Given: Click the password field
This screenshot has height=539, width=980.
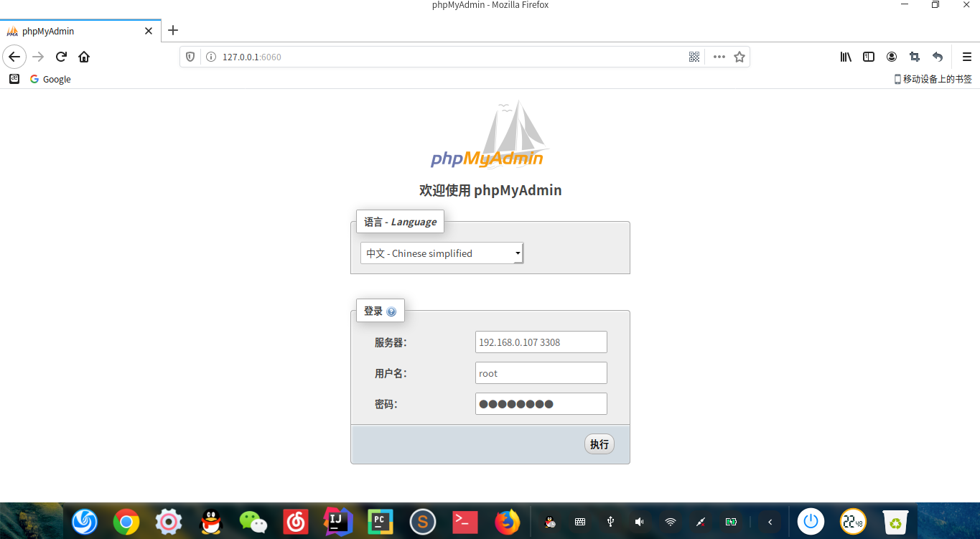Looking at the screenshot, I should [x=541, y=403].
